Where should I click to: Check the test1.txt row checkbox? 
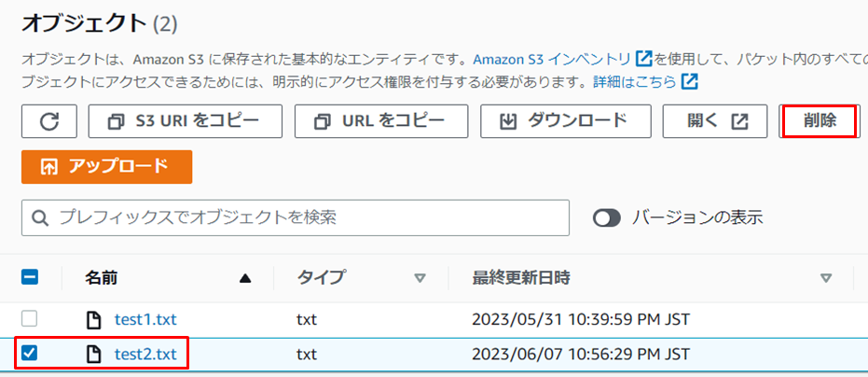tap(30, 320)
